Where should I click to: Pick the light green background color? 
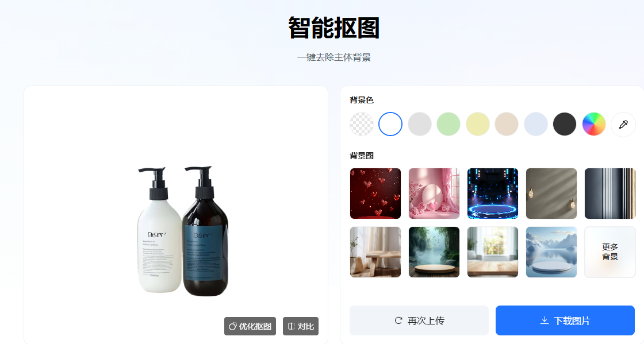click(448, 124)
